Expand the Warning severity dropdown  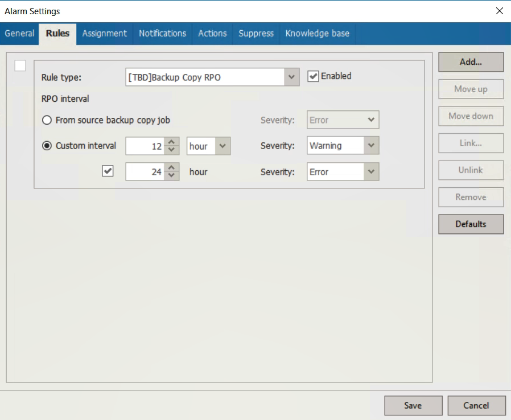(371, 146)
